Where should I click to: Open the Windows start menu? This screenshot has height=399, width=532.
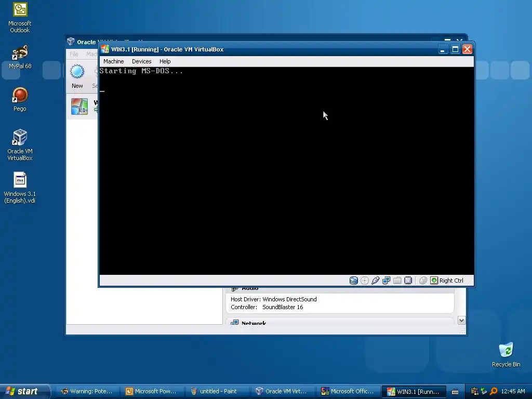[x=24, y=391]
